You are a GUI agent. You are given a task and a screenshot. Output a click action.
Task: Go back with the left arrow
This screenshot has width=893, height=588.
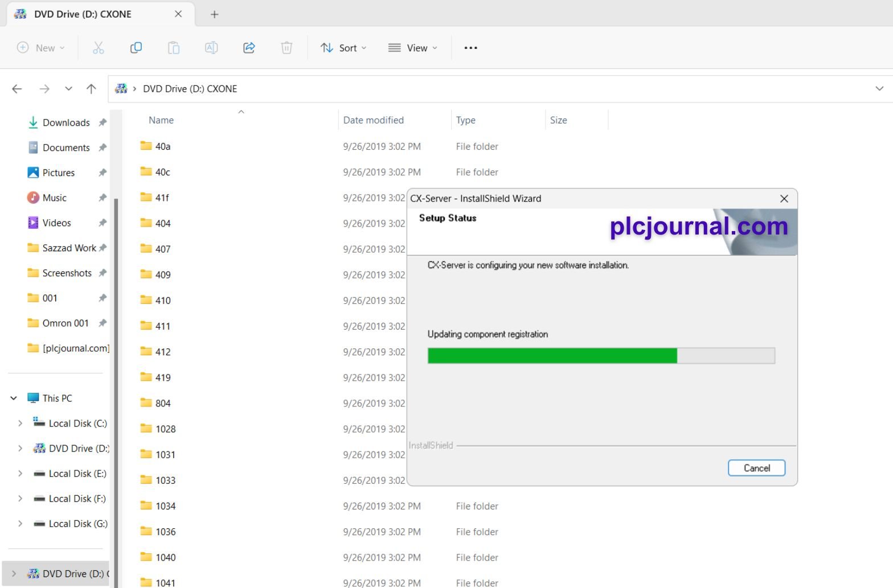pyautogui.click(x=17, y=89)
